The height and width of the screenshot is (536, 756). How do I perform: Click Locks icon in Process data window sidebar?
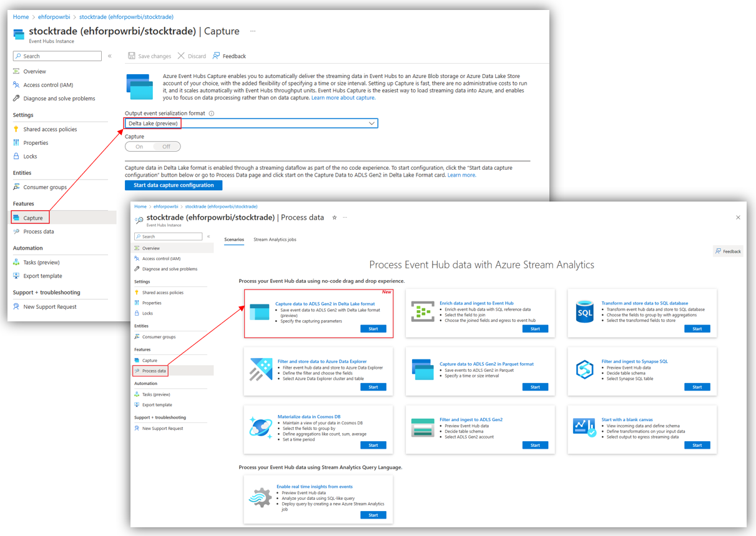[137, 313]
